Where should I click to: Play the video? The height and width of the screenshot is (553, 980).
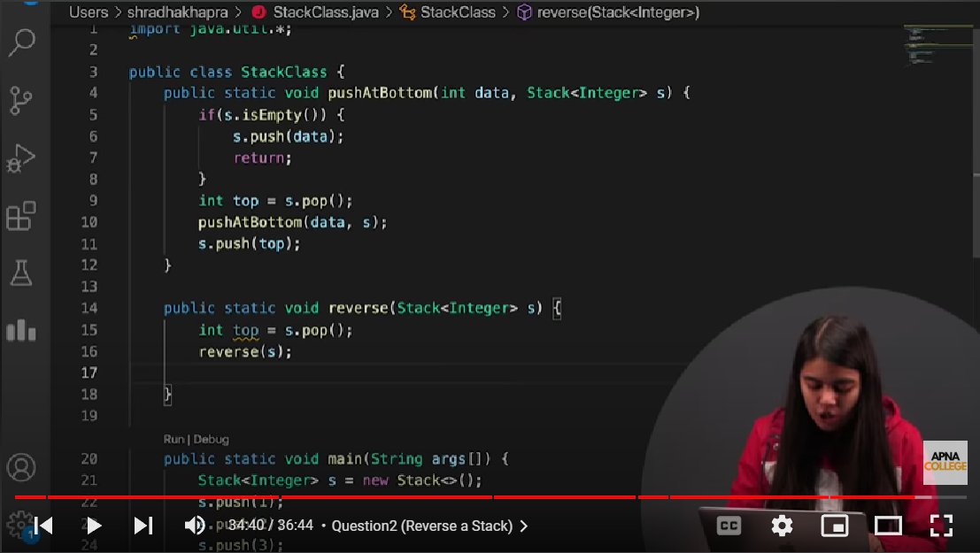(94, 526)
